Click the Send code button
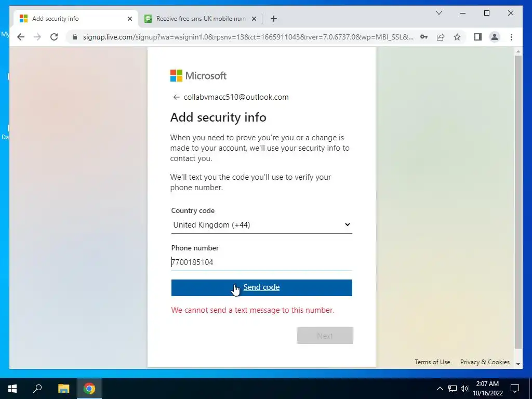This screenshot has width=532, height=399. tap(262, 288)
